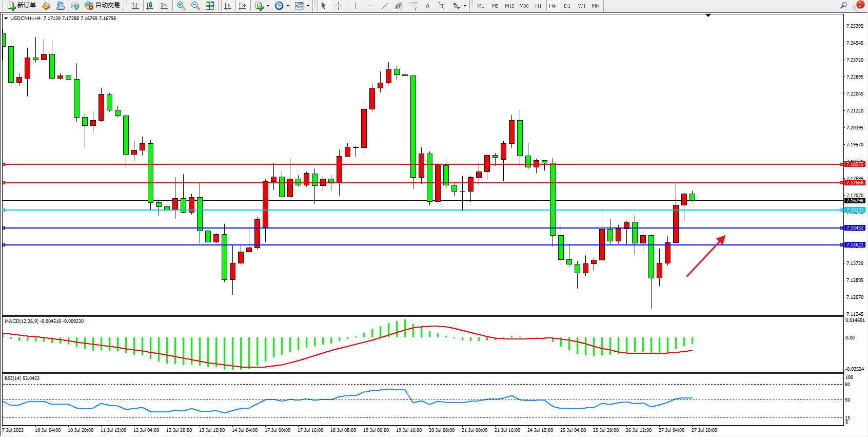Select the D1 timeframe
Image resolution: width=868 pixels, height=437 pixels.
point(567,6)
